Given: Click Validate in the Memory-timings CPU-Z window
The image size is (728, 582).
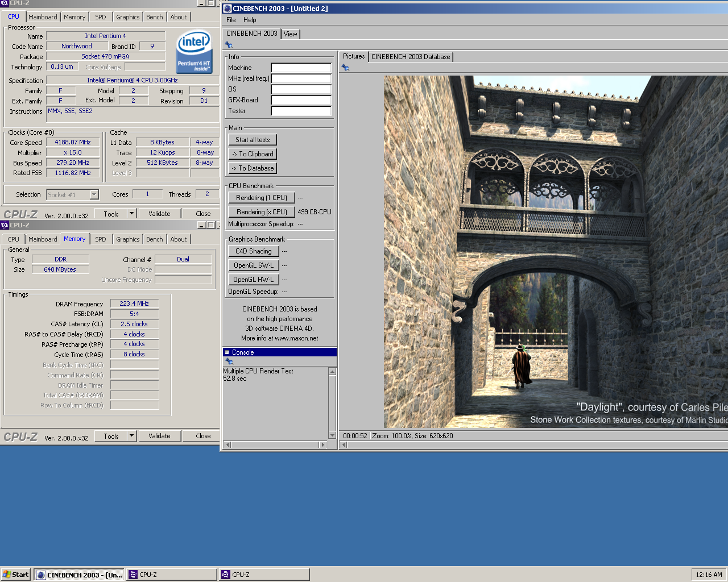Looking at the screenshot, I should point(159,436).
